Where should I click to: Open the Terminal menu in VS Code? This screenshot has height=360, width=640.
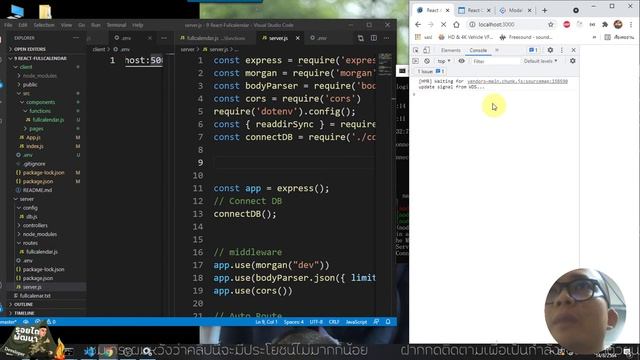click(116, 25)
